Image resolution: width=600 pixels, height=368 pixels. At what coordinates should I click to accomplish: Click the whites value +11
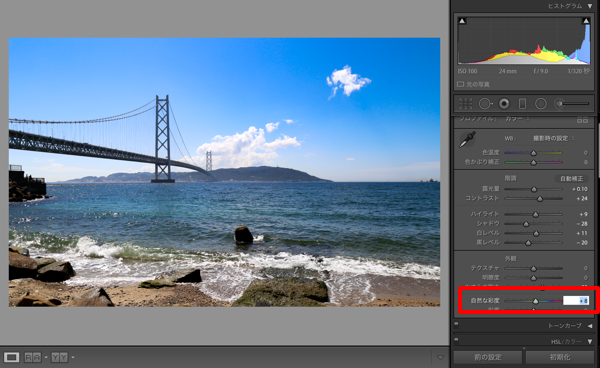tap(582, 233)
